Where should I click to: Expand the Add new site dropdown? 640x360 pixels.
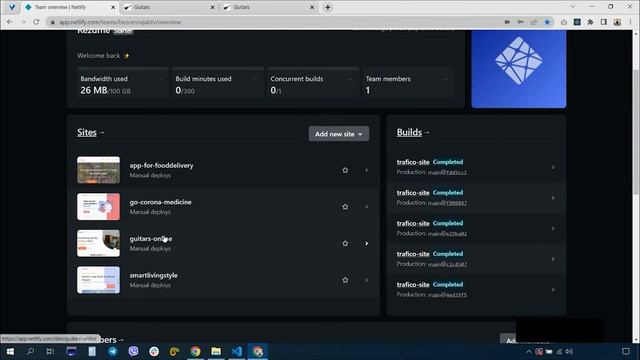[x=339, y=134]
